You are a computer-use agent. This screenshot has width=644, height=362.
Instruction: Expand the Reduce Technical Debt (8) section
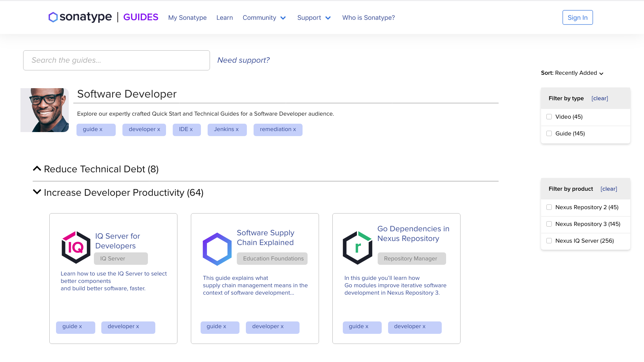tap(37, 169)
